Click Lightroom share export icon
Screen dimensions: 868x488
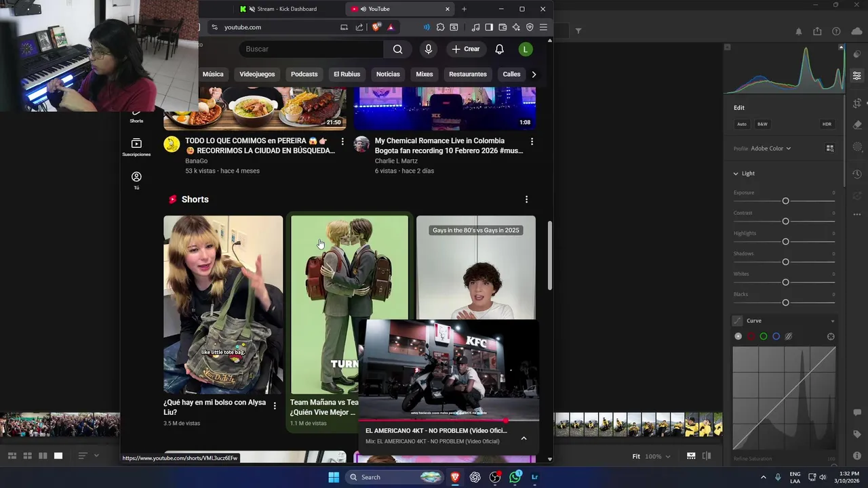click(x=817, y=31)
